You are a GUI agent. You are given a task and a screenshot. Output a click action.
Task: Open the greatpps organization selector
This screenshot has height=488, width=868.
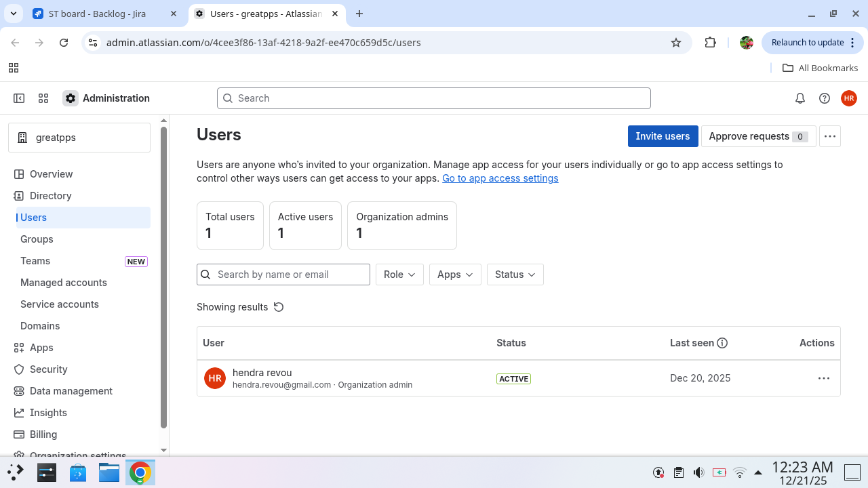click(79, 138)
